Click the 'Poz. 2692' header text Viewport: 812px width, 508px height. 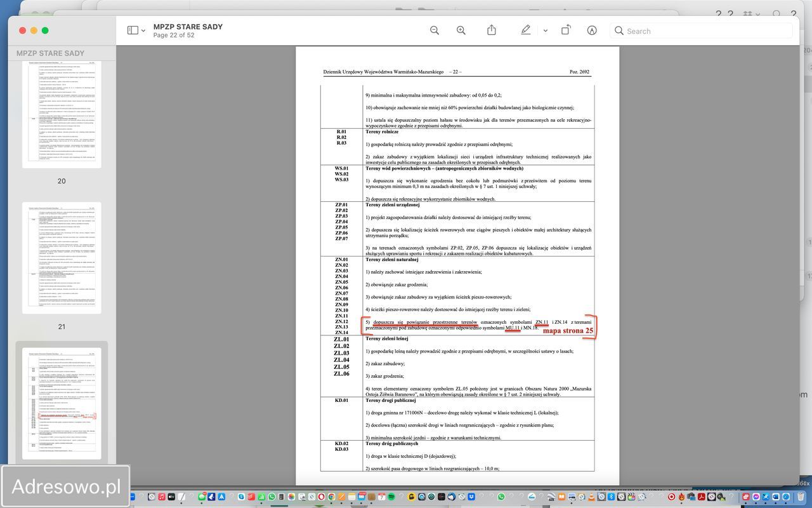(579, 72)
